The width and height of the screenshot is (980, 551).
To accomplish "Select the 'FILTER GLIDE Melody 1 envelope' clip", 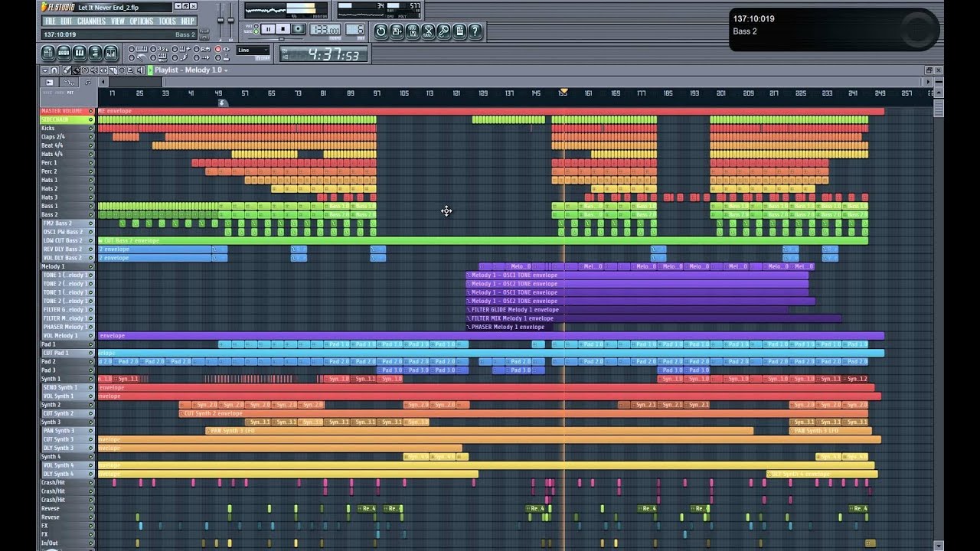I will point(628,310).
